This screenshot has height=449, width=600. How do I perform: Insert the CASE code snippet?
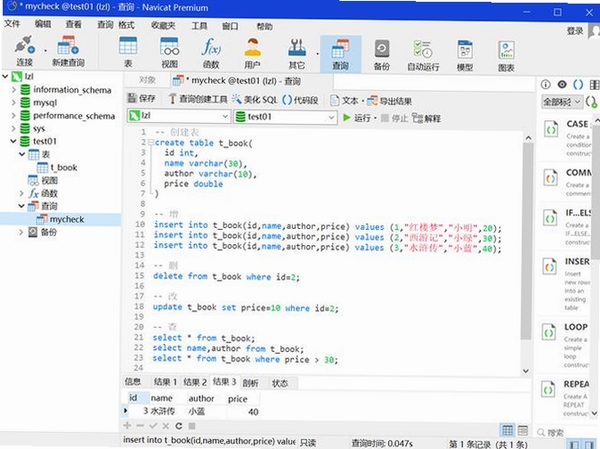pos(567,137)
